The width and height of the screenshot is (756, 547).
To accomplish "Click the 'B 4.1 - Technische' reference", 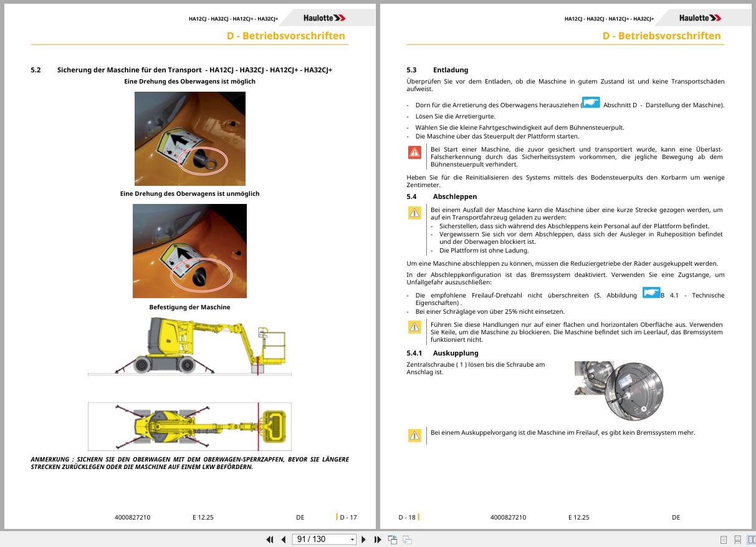I will (692, 295).
